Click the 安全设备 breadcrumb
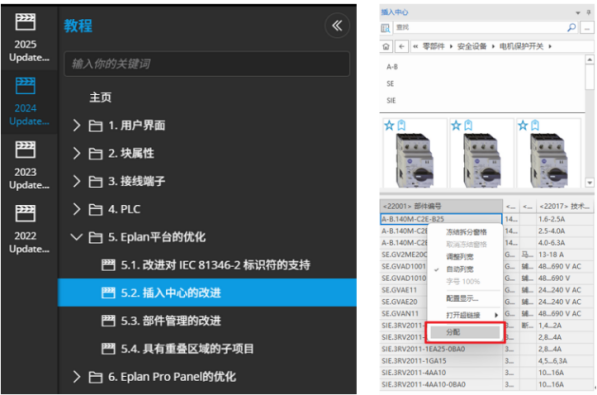Viewport: 597px width, 395px height. coord(472,46)
